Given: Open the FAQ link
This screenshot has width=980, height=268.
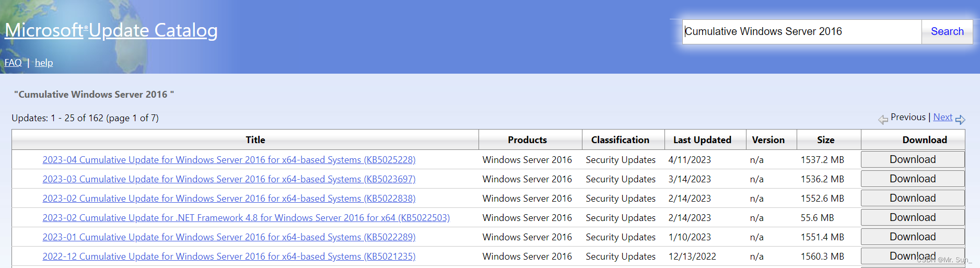Looking at the screenshot, I should click(x=13, y=63).
